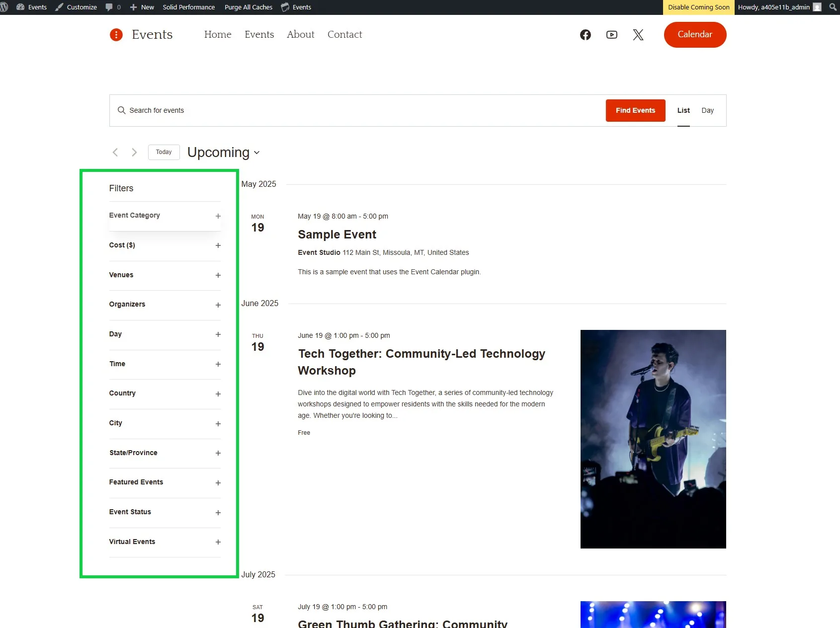The height and width of the screenshot is (628, 840).
Task: Expand the Event Category filter
Action: tap(218, 216)
